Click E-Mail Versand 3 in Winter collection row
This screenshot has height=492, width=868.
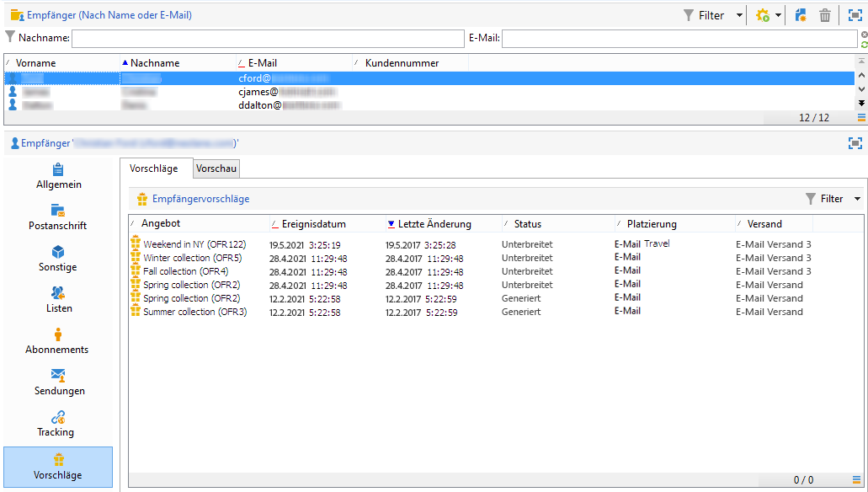(x=774, y=258)
